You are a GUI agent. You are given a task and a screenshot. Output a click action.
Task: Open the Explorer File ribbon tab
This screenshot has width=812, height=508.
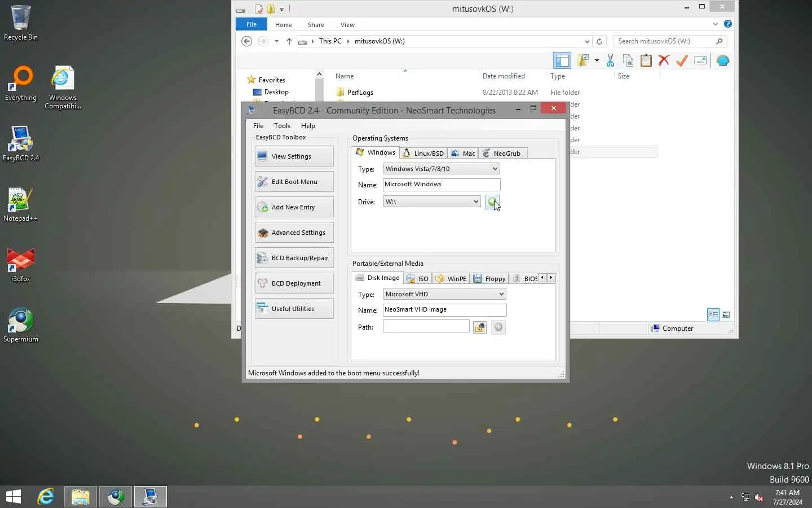pos(251,24)
